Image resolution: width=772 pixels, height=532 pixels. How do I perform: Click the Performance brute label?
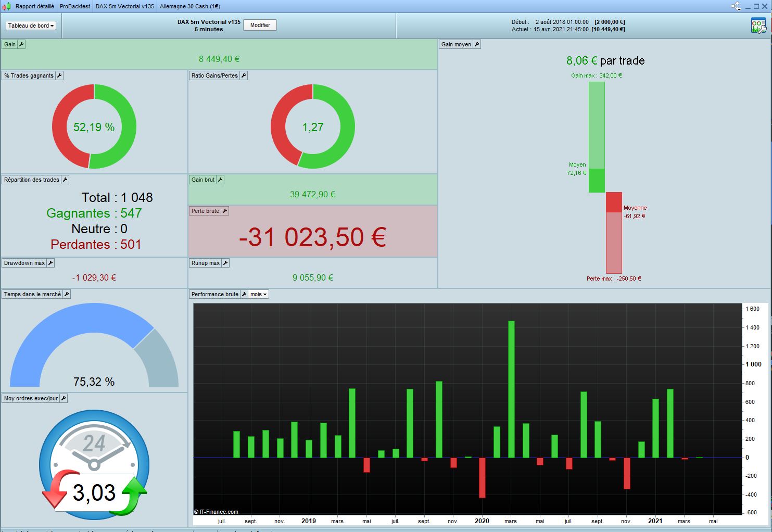pos(215,294)
